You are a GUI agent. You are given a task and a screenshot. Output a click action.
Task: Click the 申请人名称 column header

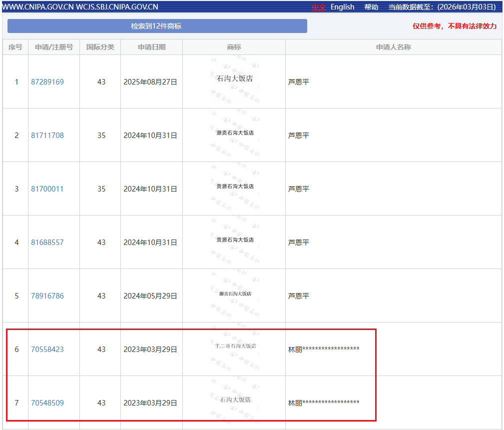point(393,47)
